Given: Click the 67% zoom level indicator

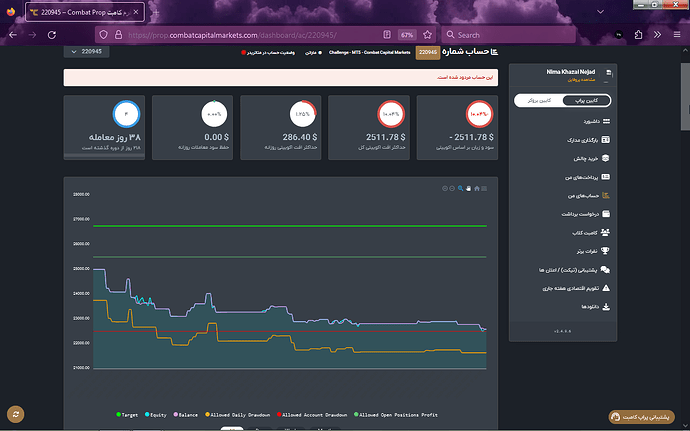Looking at the screenshot, I should coord(407,35).
